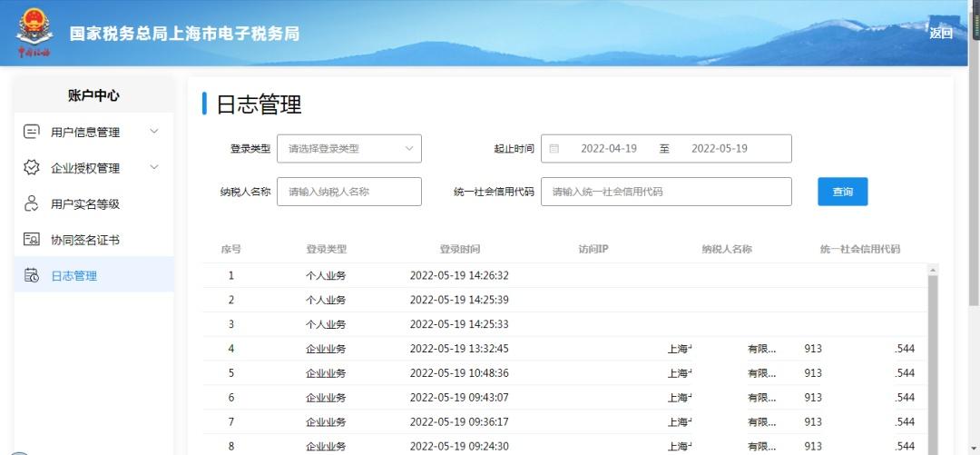Click the 登录时间 column header
Image resolution: width=980 pixels, height=455 pixels.
[x=459, y=249]
